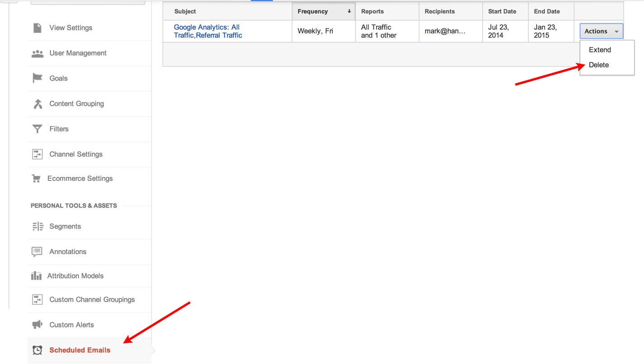Open Channel Settings in the sidebar
Image resolution: width=644 pixels, height=364 pixels.
[76, 154]
